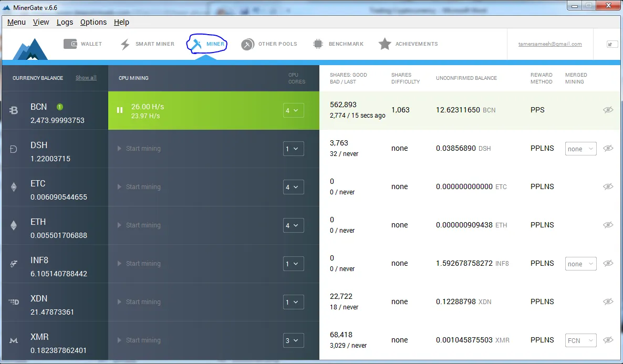Toggle visibility eye for ETC row
The image size is (623, 364).
(608, 187)
